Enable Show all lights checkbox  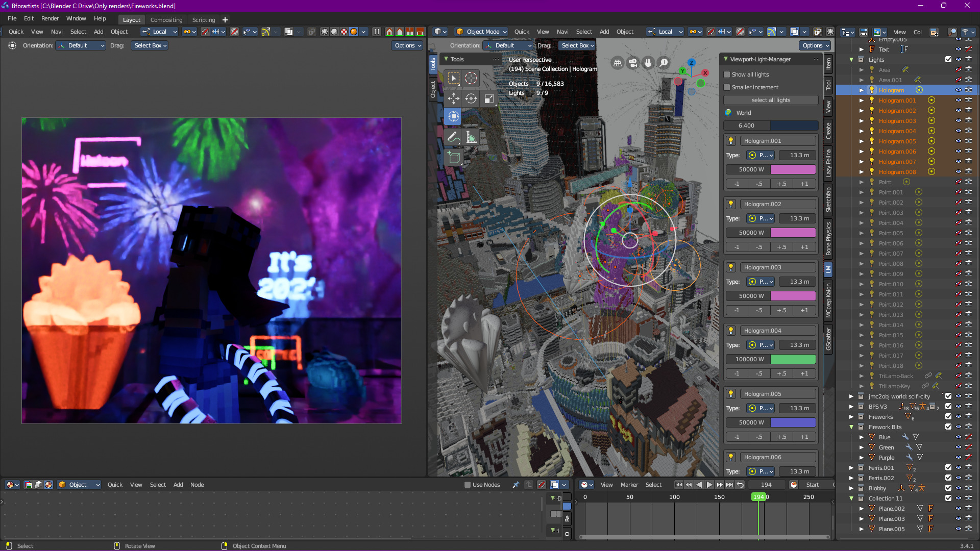pyautogui.click(x=727, y=74)
